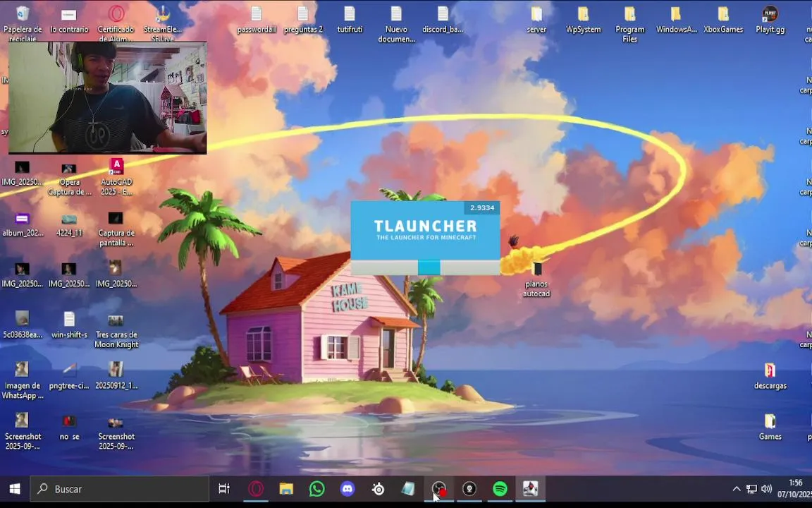Click the TLauncher version 2.9334 label
Screen dimensions: 812x508
(482, 208)
